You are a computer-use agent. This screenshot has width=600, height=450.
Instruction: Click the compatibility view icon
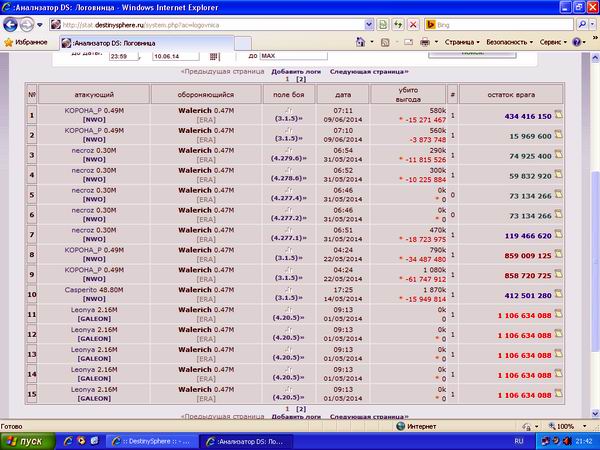(383, 25)
